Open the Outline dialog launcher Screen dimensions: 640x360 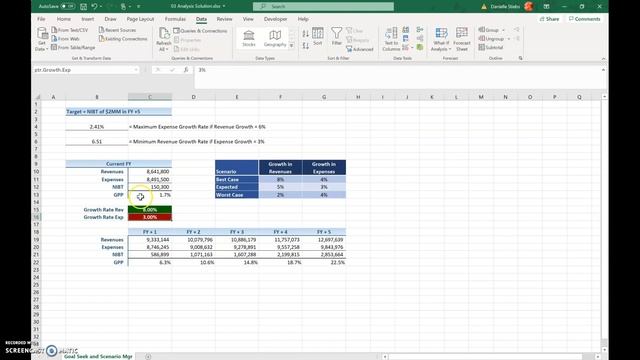[x=520, y=58]
